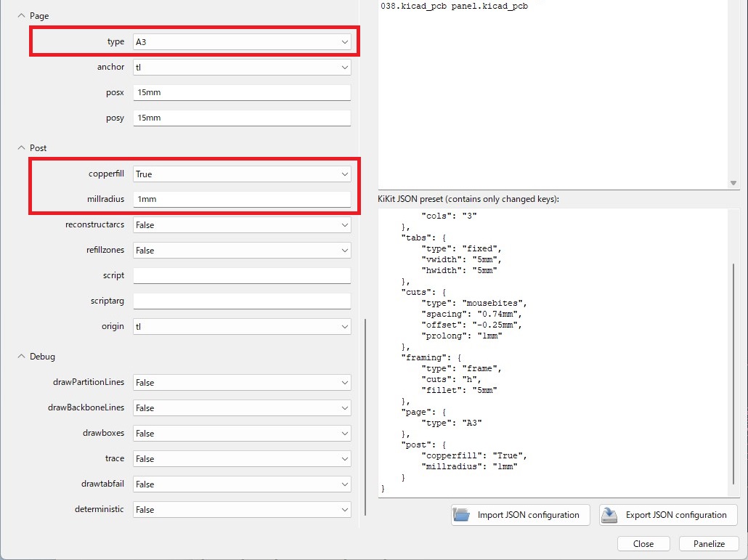Viewport: 748px width, 560px height.
Task: Collapse the Debug section
Action: pos(20,357)
